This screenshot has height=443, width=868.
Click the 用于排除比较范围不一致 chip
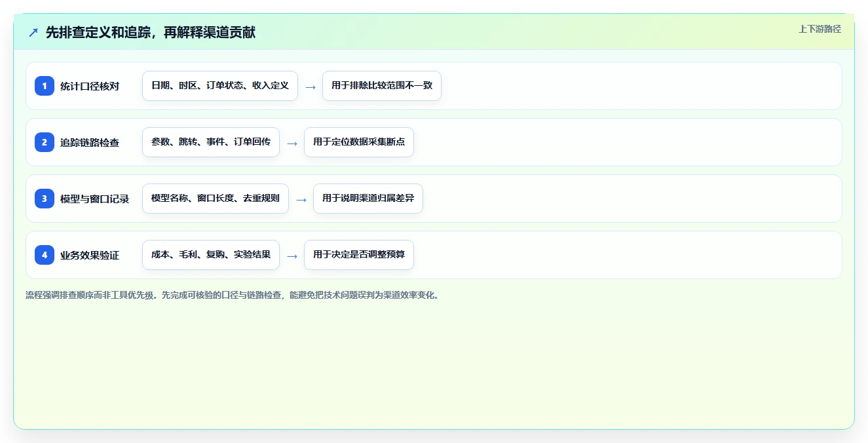[x=382, y=86]
